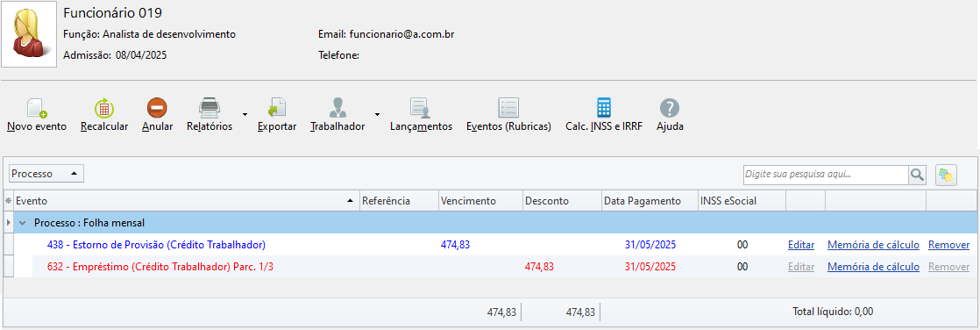Image resolution: width=980 pixels, height=330 pixels.
Task: Click Editar for event 438
Action: click(800, 245)
